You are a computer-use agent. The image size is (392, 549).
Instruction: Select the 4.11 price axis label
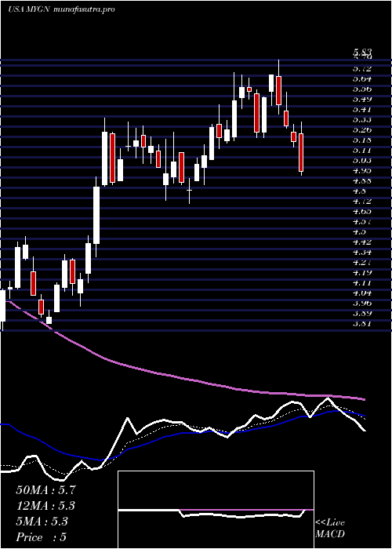(x=362, y=282)
